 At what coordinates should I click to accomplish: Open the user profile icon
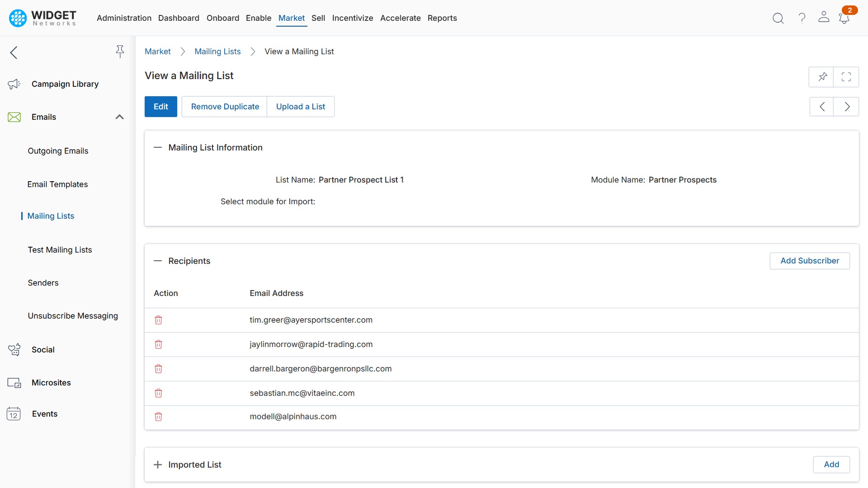click(x=823, y=18)
